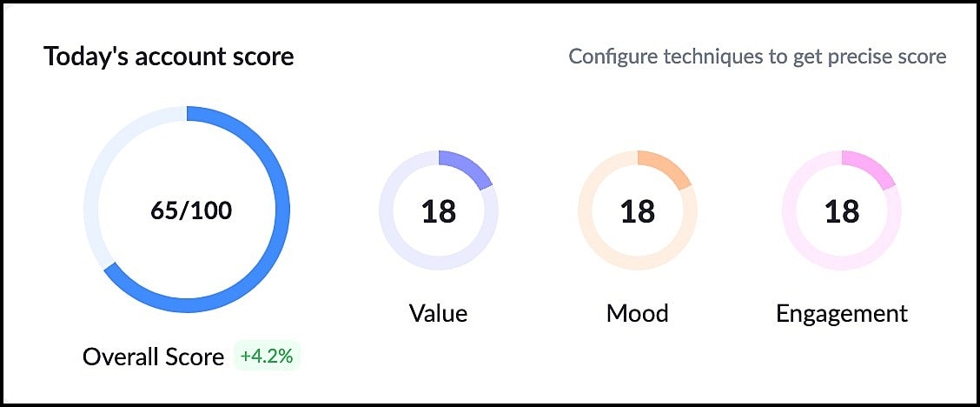Screen dimensions: 980x407
Task: Click the Mood label under the ring
Action: (638, 313)
